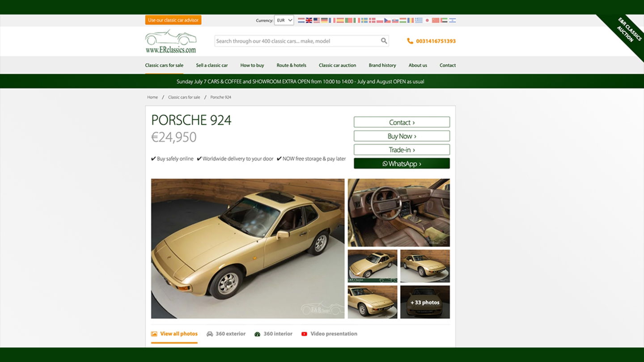Click Home breadcrumb link

[x=153, y=97]
